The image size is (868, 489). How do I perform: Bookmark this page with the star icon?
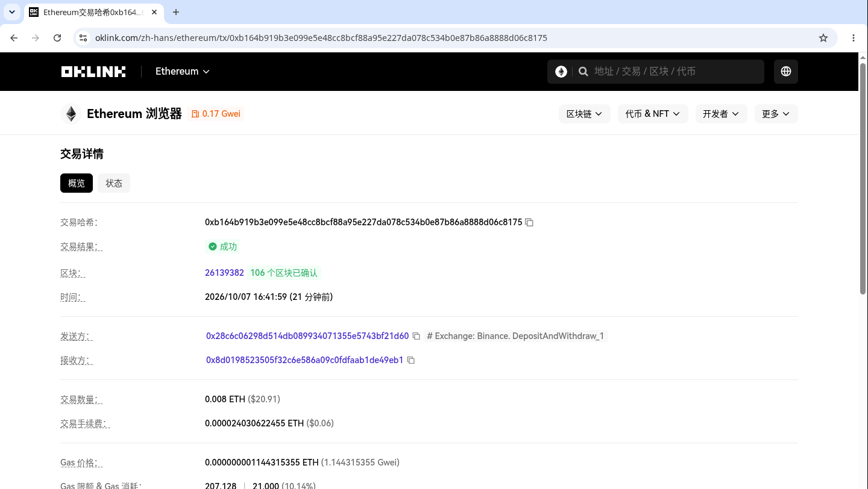823,38
